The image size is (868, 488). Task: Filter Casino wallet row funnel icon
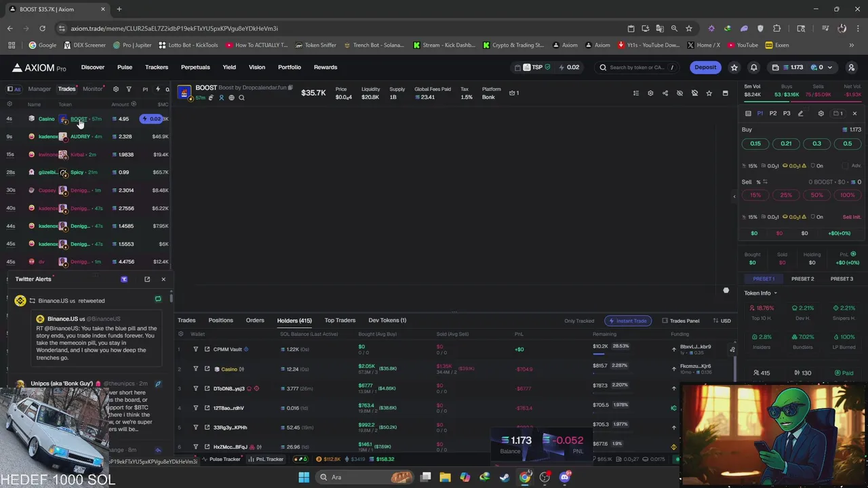(196, 369)
